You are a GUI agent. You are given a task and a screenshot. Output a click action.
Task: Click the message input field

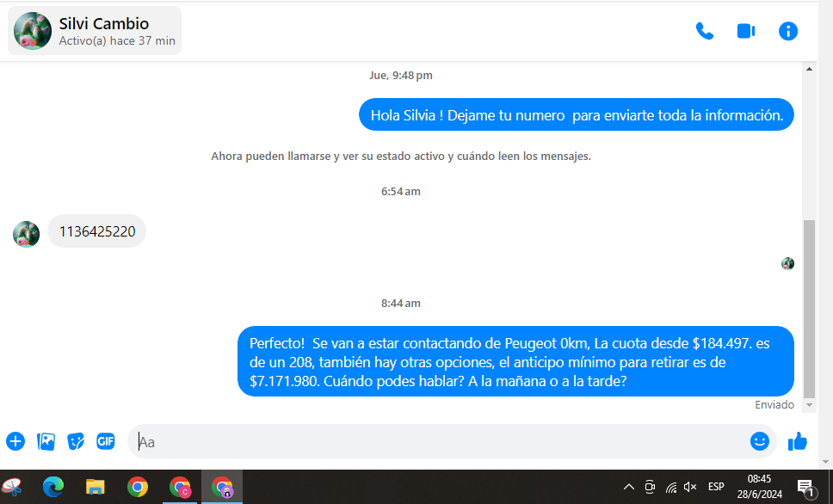[439, 441]
